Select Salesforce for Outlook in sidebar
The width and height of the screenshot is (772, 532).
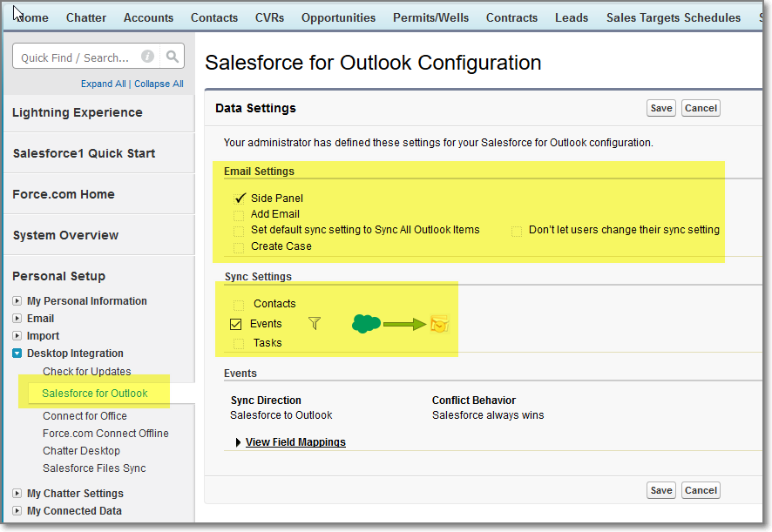pyautogui.click(x=94, y=394)
